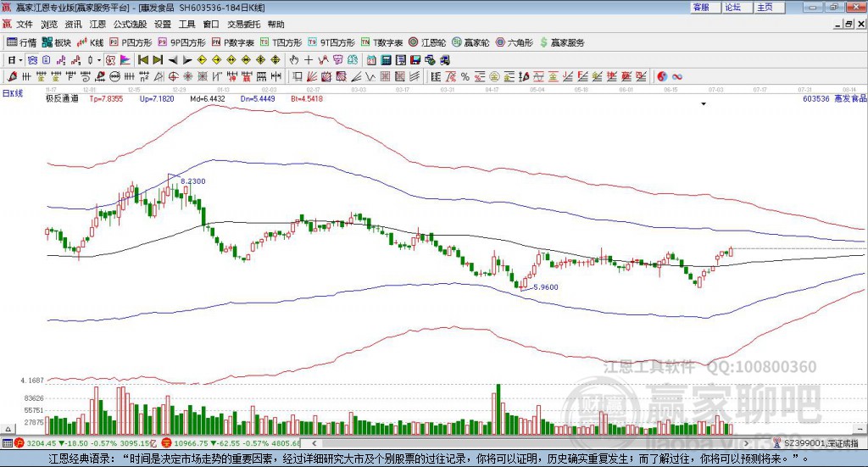The image size is (868, 467).
Task: Open the 江恩 menu
Action: click(x=97, y=25)
